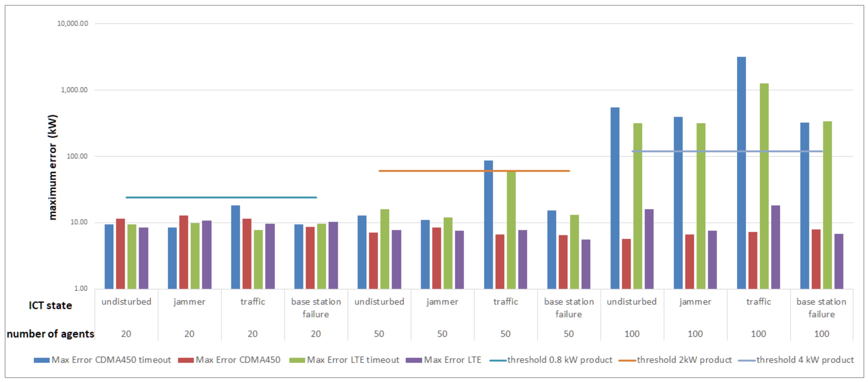Click the maximum error (kW) axis title

tap(52, 167)
